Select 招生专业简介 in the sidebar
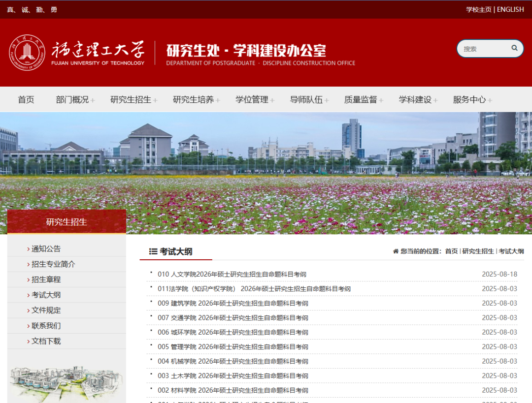 [x=53, y=264]
